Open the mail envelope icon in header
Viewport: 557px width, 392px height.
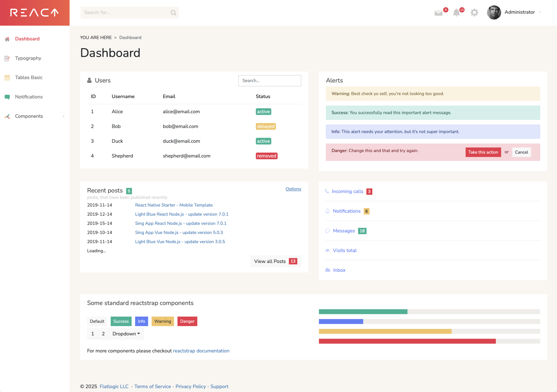click(x=438, y=13)
